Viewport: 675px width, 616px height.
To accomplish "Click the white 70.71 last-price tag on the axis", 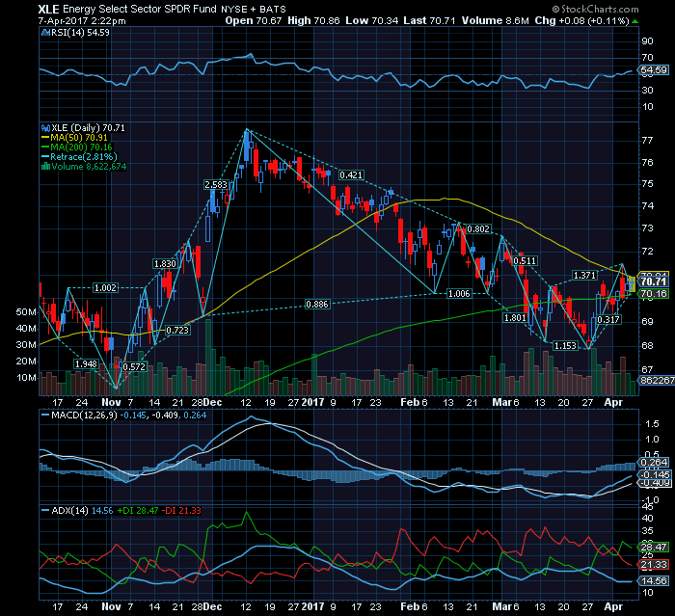I will [x=654, y=281].
